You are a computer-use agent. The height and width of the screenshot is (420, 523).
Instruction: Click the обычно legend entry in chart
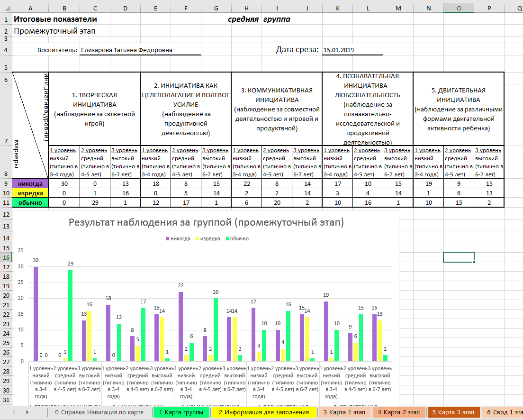pyautogui.click(x=237, y=239)
